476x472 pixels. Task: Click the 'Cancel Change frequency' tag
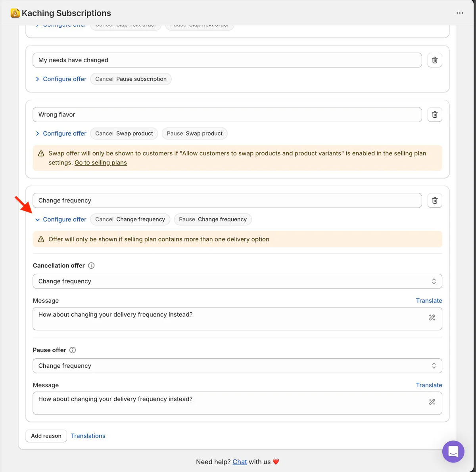(x=130, y=220)
